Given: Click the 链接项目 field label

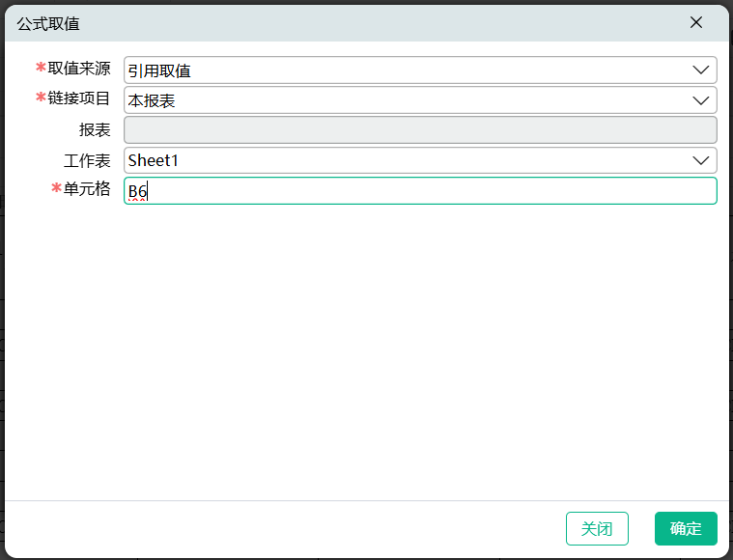Looking at the screenshot, I should (x=79, y=98).
